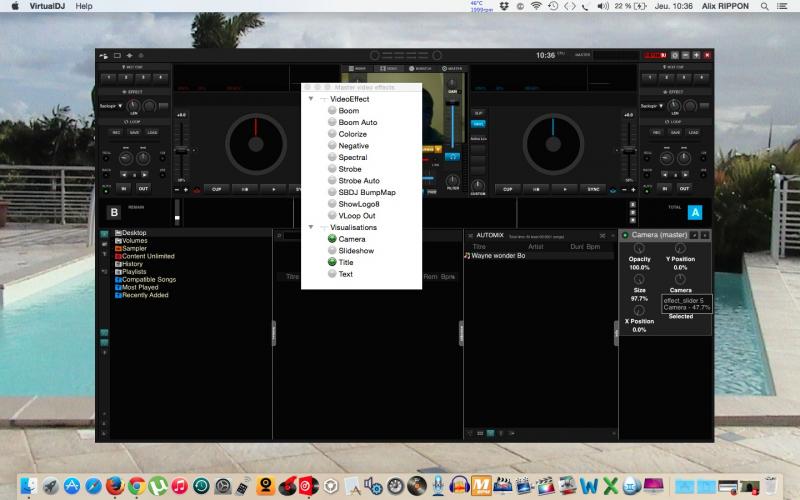Click the layout selector icon at top-left

coord(104,55)
